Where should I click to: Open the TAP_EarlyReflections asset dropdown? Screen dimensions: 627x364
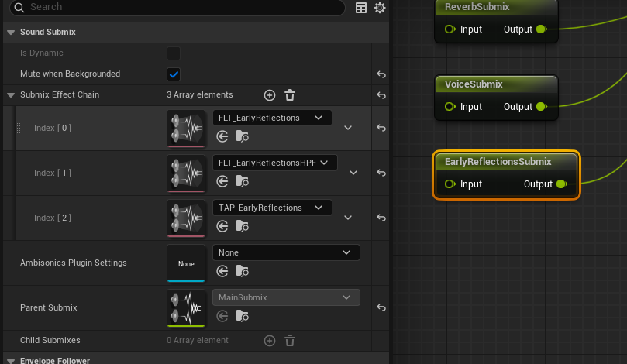click(x=272, y=208)
